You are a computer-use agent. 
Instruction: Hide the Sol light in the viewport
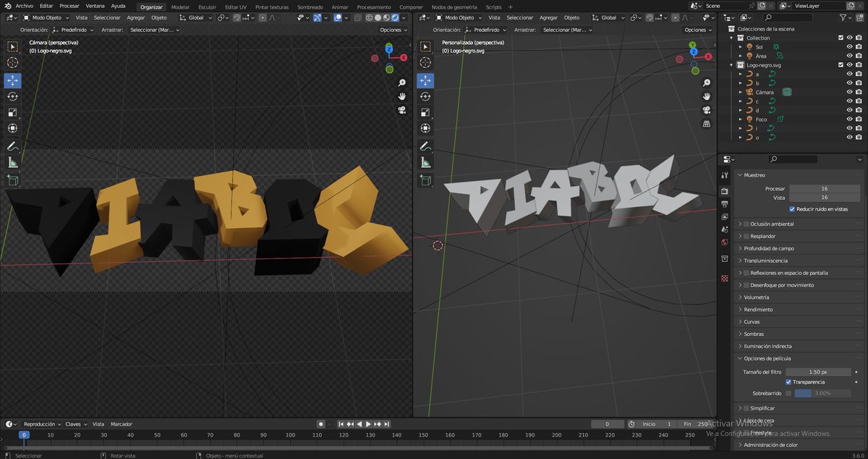click(x=850, y=46)
